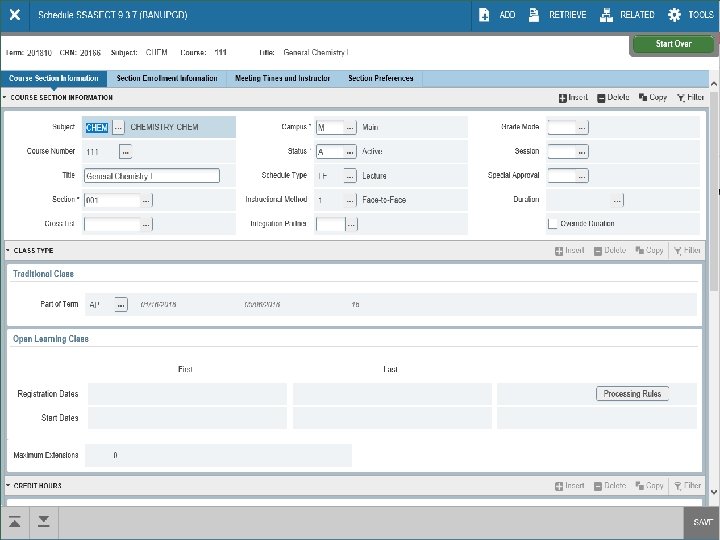Open Schedule Type lookup ellipsis button

coord(350,176)
